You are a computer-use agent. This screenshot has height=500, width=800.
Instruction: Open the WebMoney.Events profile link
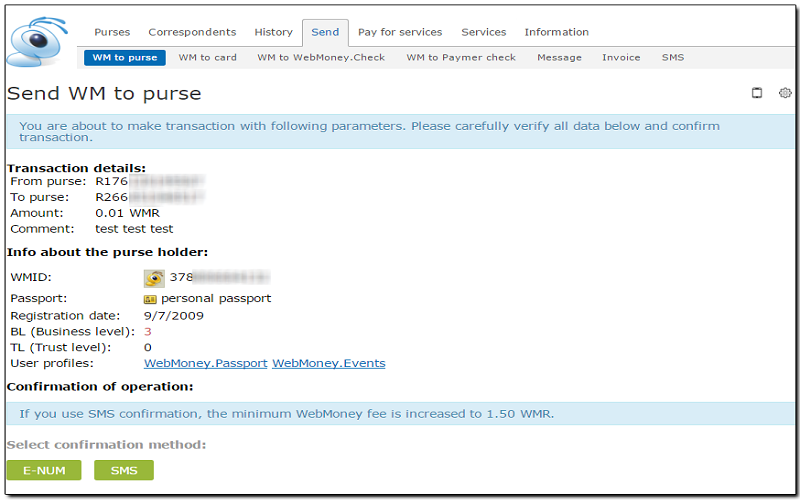coord(329,363)
